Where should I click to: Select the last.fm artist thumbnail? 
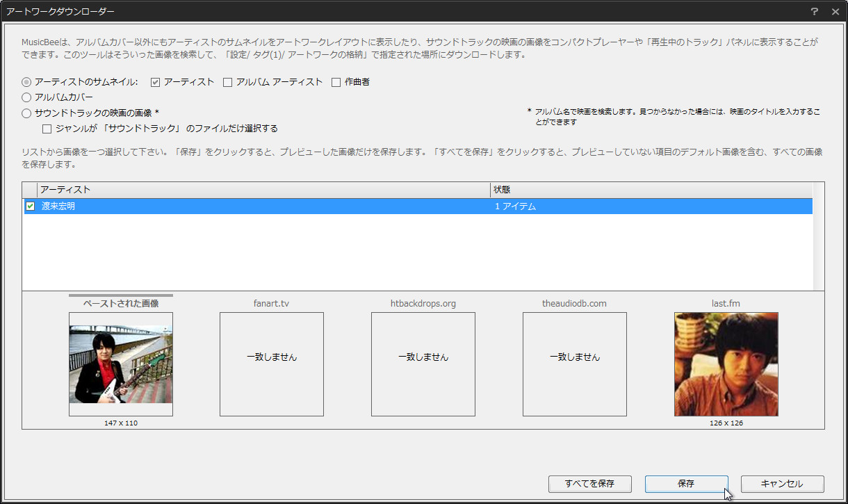[726, 364]
